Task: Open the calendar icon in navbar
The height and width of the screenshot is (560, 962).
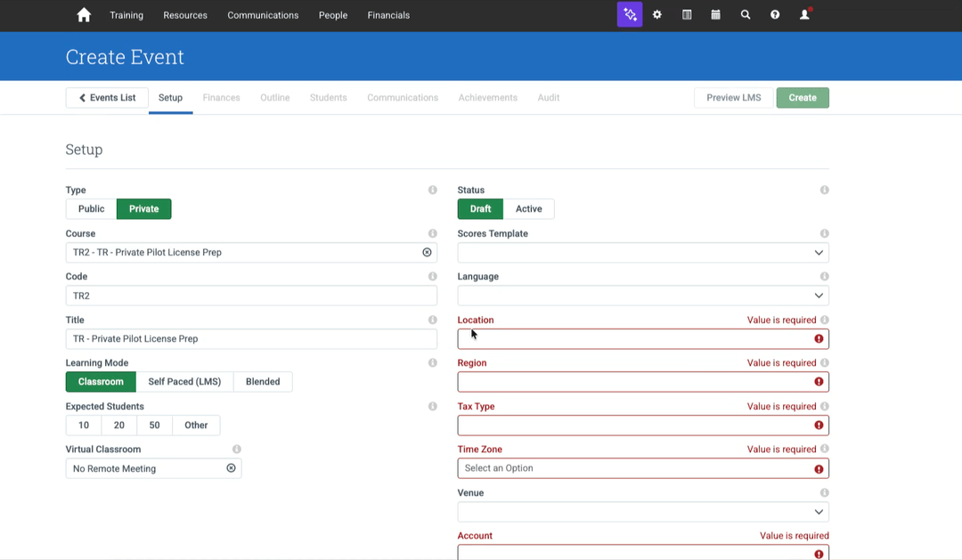Action: (x=715, y=15)
